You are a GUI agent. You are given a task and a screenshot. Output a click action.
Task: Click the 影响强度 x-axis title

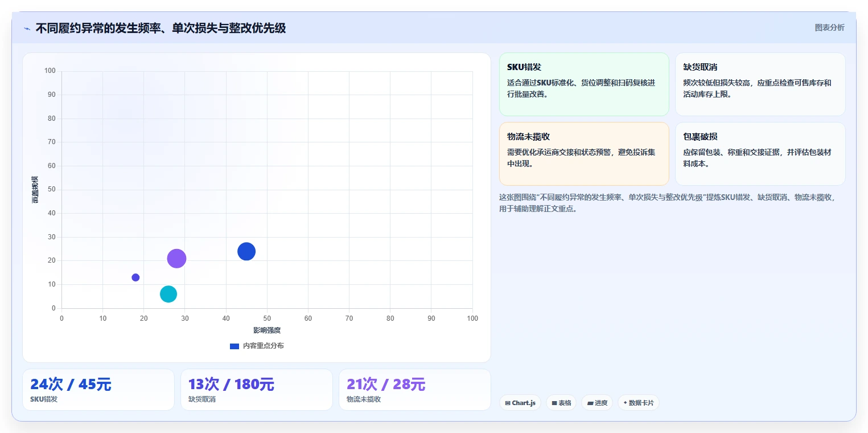267,330
